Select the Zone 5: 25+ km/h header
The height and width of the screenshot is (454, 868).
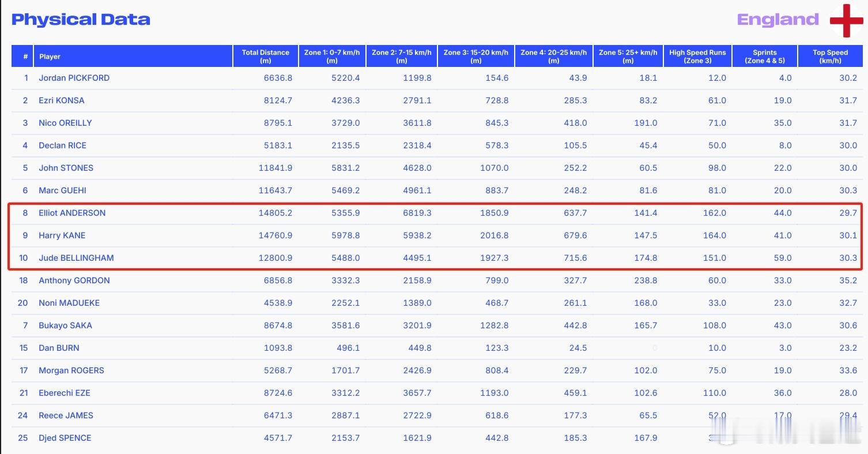pos(628,57)
